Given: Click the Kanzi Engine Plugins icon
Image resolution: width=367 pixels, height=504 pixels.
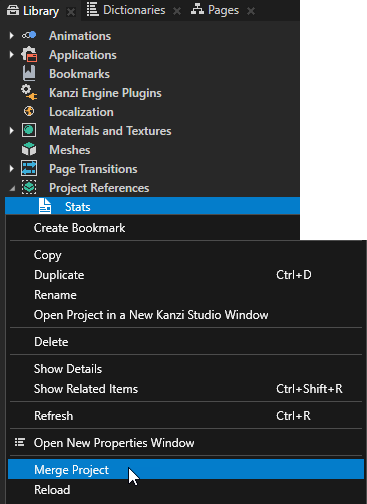Looking at the screenshot, I should [x=29, y=92].
